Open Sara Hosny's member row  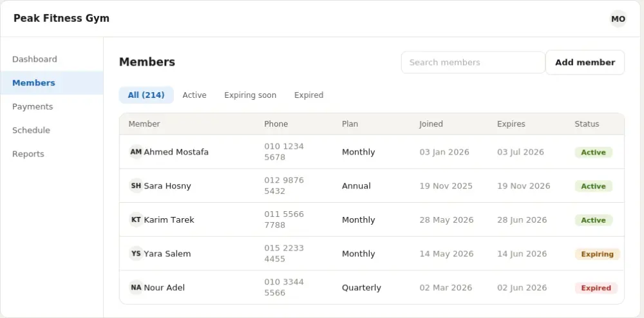[x=372, y=186]
